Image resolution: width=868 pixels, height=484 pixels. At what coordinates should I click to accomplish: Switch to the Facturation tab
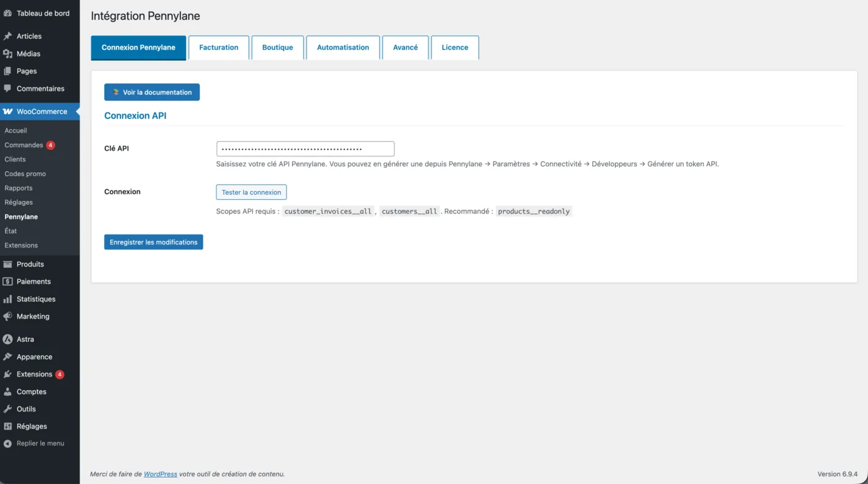219,48
